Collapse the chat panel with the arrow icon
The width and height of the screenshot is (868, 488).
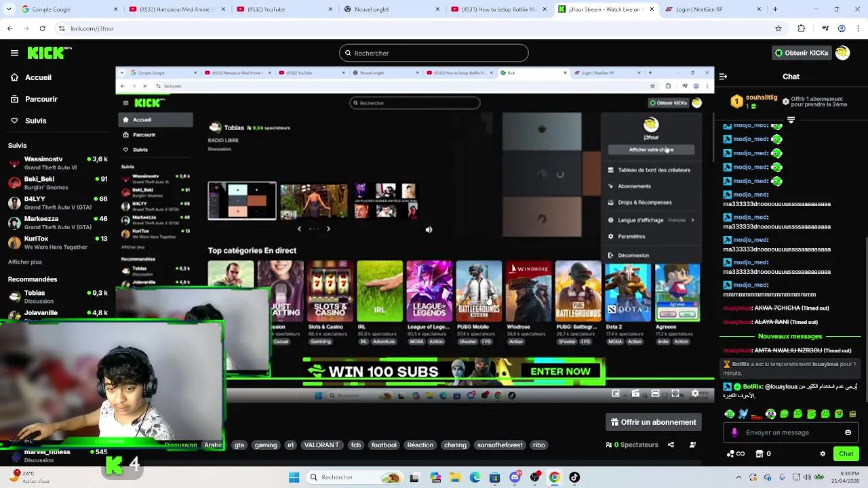pos(723,77)
